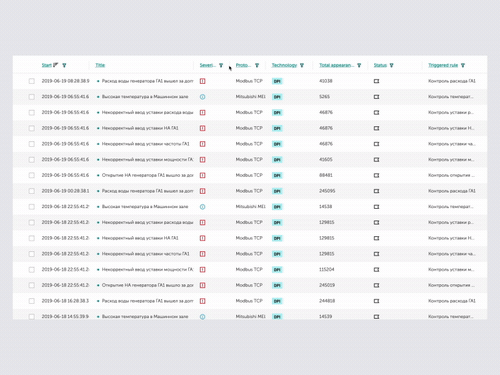Click red severity icon in row with 244818
The width and height of the screenshot is (500, 375).
[202, 301]
